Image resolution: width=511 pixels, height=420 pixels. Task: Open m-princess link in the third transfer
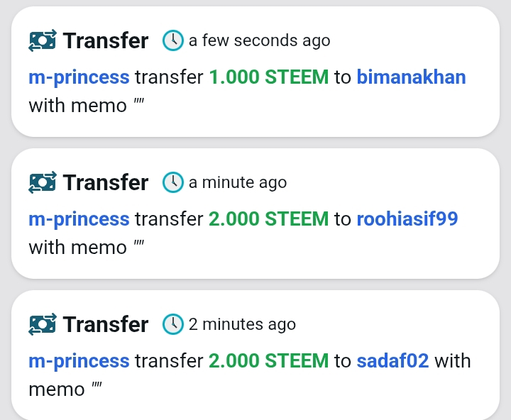(x=79, y=362)
